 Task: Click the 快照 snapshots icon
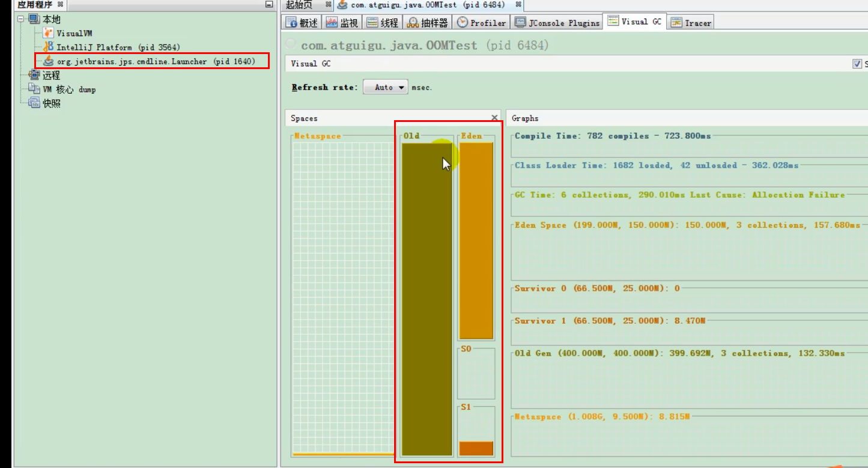point(34,103)
